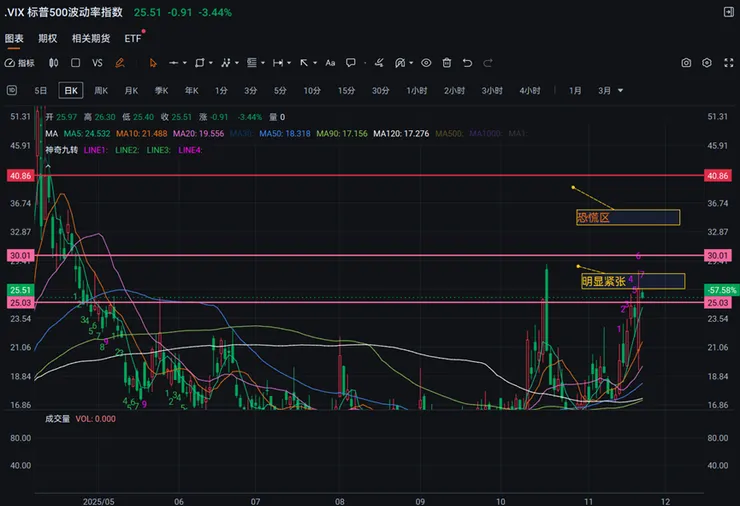Click the eraser brush tool
The image size is (740, 506).
pyautogui.click(x=379, y=63)
